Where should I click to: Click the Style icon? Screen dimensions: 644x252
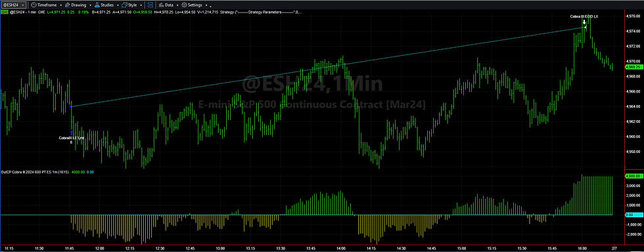124,5
